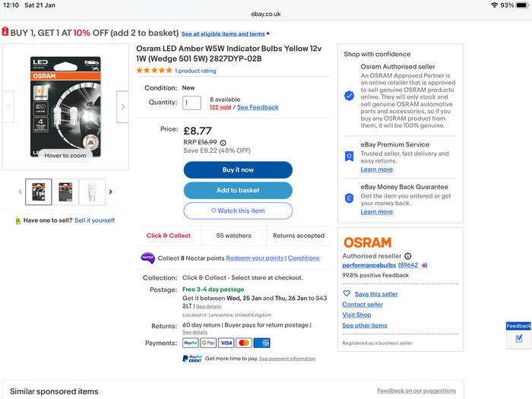Click the Authorised reseller info icon
Screen dimensions: 532x399
[x=408, y=256]
